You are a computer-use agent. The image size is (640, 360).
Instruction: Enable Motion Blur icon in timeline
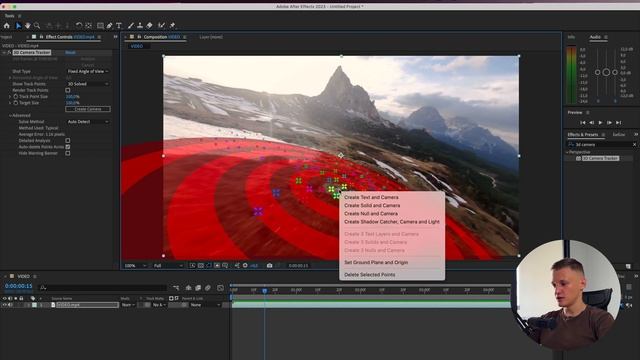click(x=208, y=288)
